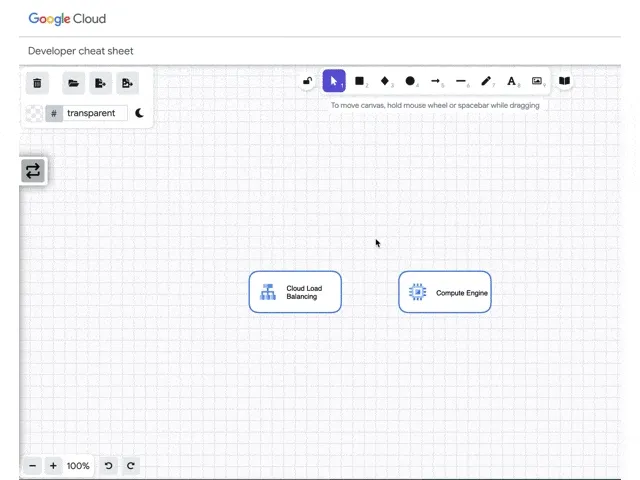This screenshot has height=480, width=640.
Task: Select the text tool
Action: pyautogui.click(x=511, y=81)
